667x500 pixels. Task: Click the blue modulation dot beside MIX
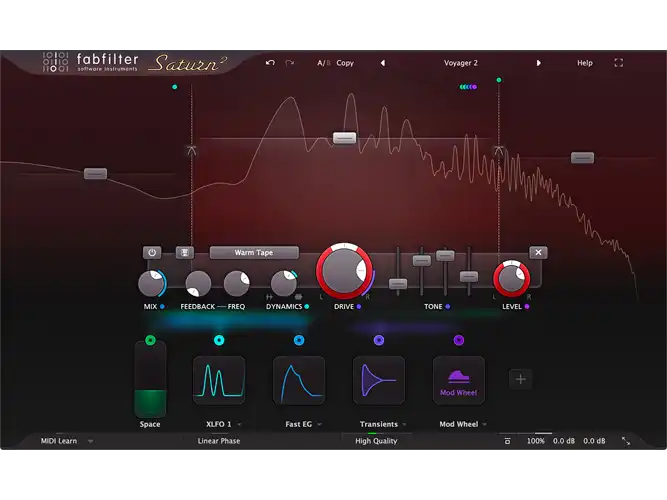pyautogui.click(x=162, y=306)
